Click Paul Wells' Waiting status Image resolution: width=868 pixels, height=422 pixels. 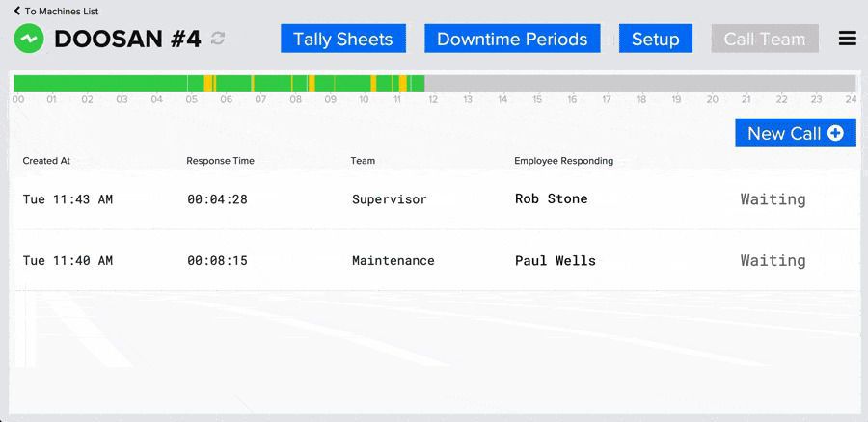pyautogui.click(x=773, y=260)
